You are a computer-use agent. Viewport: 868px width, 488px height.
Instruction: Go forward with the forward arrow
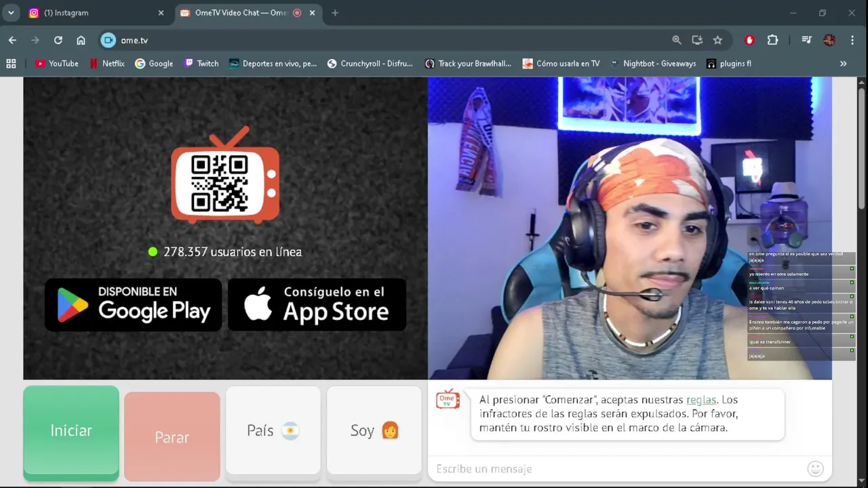point(35,40)
